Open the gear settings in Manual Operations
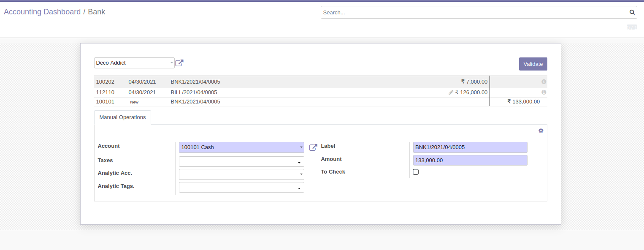 coord(541,131)
